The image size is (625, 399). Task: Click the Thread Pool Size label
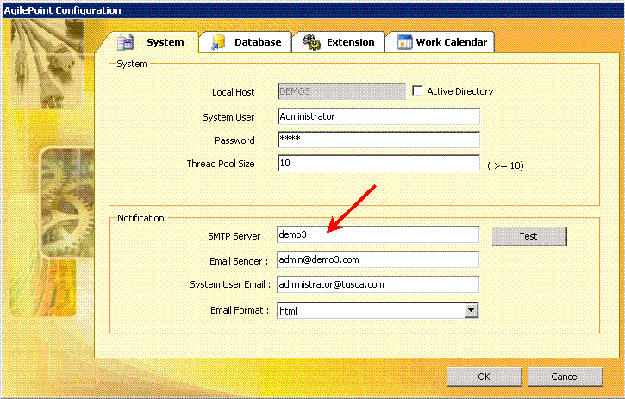[220, 163]
